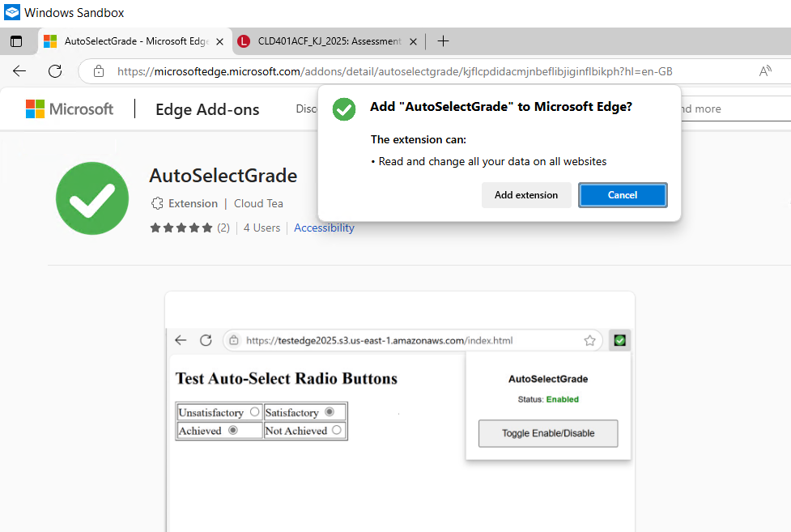Click the 4 Users link
This screenshot has width=791, height=532.
point(261,228)
